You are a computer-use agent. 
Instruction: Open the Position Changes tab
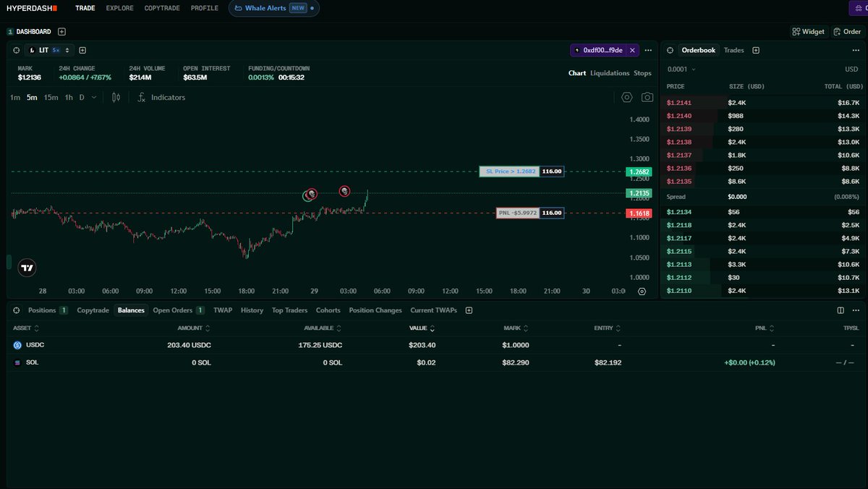click(x=375, y=310)
